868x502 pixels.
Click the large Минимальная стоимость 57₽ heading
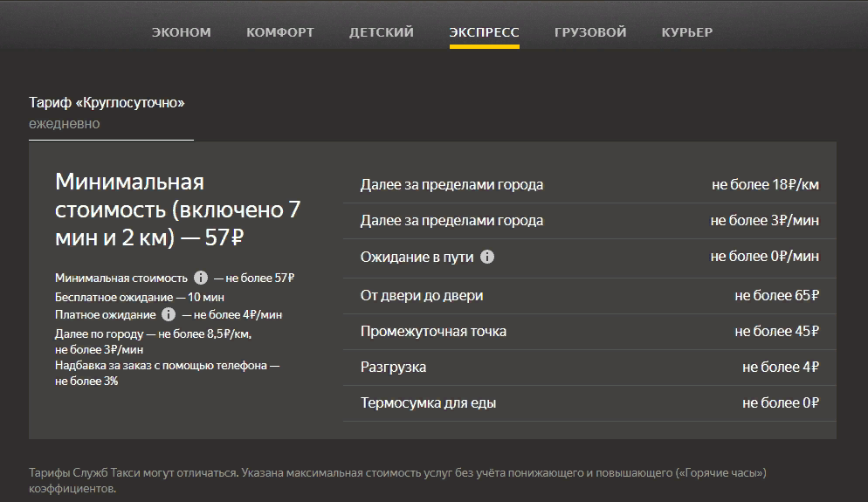(178, 210)
